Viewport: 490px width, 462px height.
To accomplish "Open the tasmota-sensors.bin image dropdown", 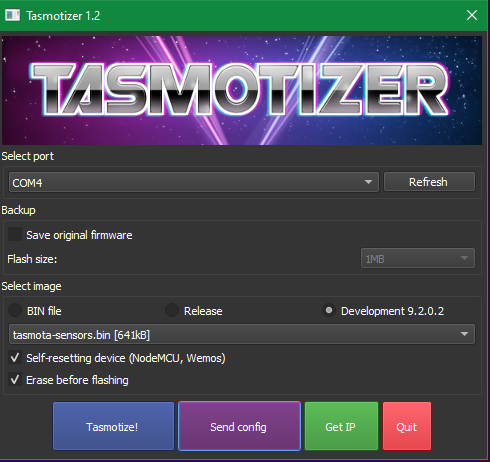I will tap(242, 334).
